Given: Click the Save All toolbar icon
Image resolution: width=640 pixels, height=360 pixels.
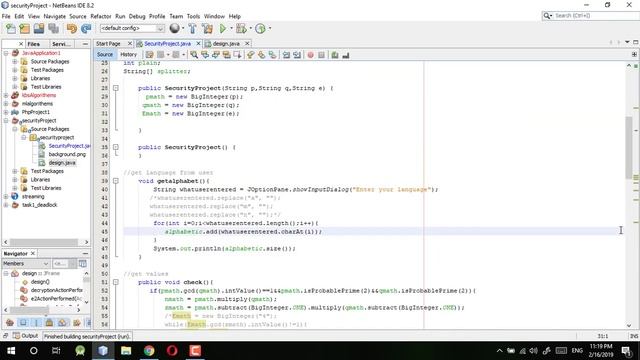Looking at the screenshot, I should tap(53, 28).
